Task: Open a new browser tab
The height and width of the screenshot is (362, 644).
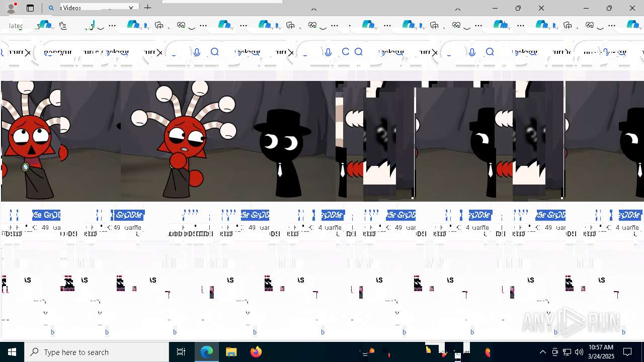Action: pyautogui.click(x=147, y=8)
